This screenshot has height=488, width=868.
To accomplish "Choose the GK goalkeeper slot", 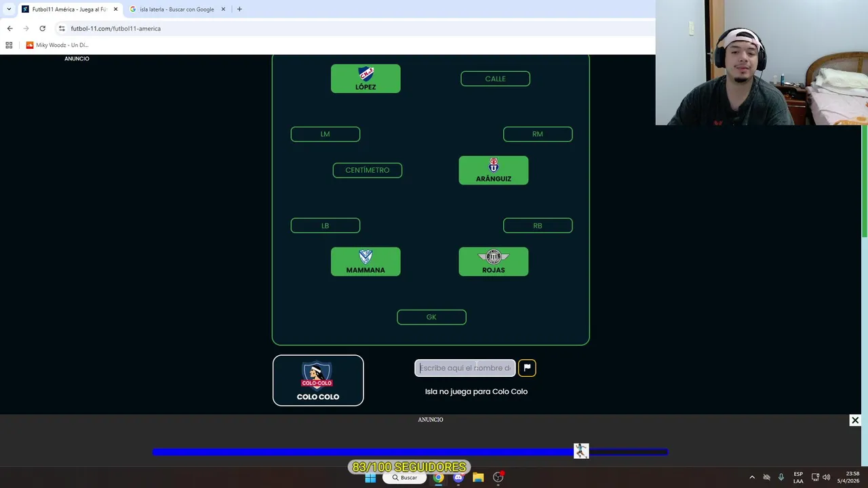I will click(x=431, y=317).
